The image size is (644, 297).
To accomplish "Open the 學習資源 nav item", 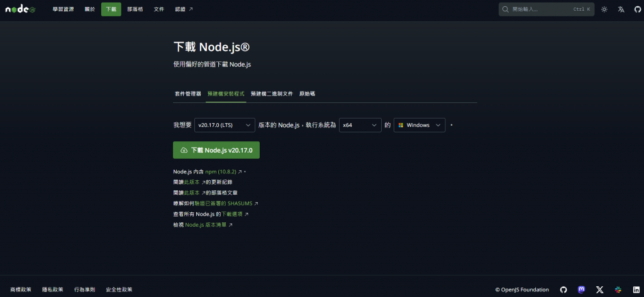I will [64, 9].
